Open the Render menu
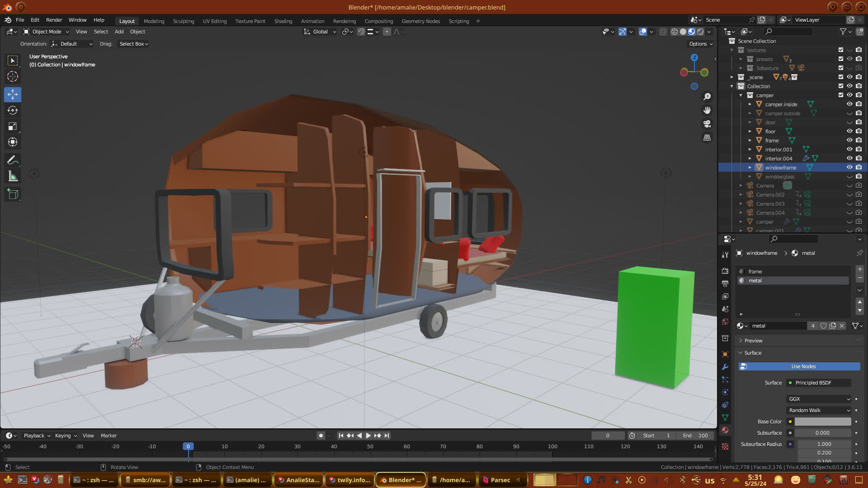Image resolution: width=868 pixels, height=488 pixels. tap(54, 20)
